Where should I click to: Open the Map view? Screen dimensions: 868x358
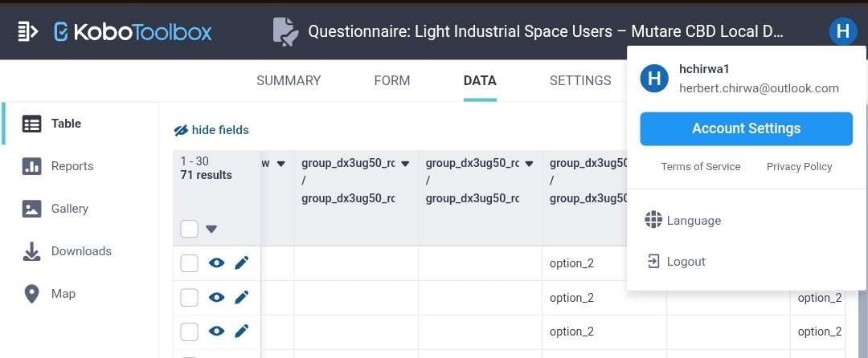63,294
